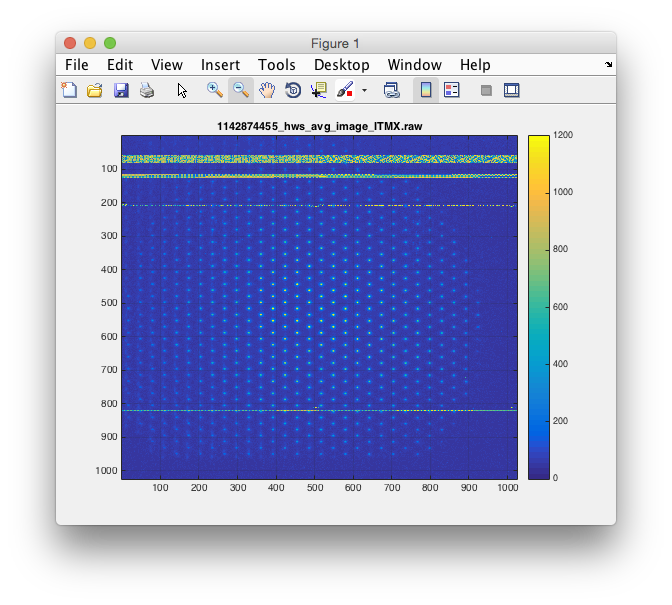The image size is (672, 605).
Task: Toggle the Insert Legend button
Action: [x=451, y=90]
